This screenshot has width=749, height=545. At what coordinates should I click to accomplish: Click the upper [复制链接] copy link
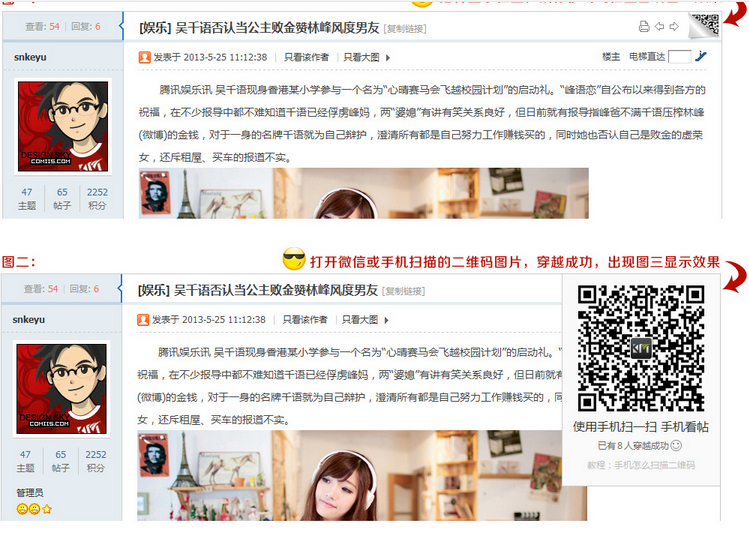point(405,29)
